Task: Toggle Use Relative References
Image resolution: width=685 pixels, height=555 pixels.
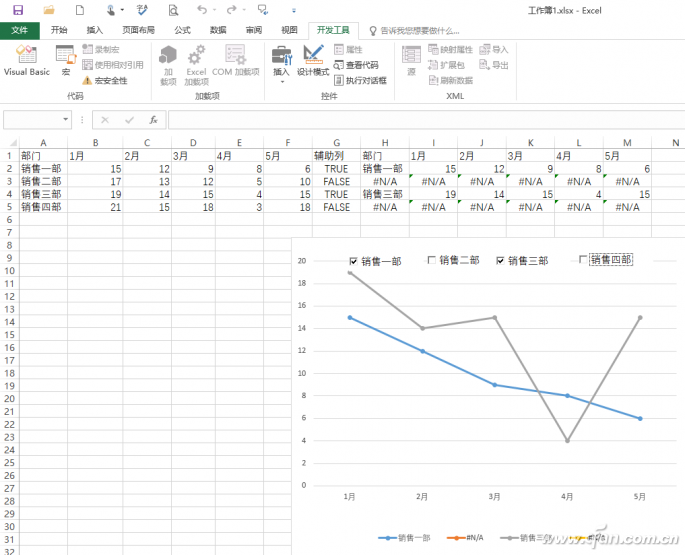Action: (113, 65)
